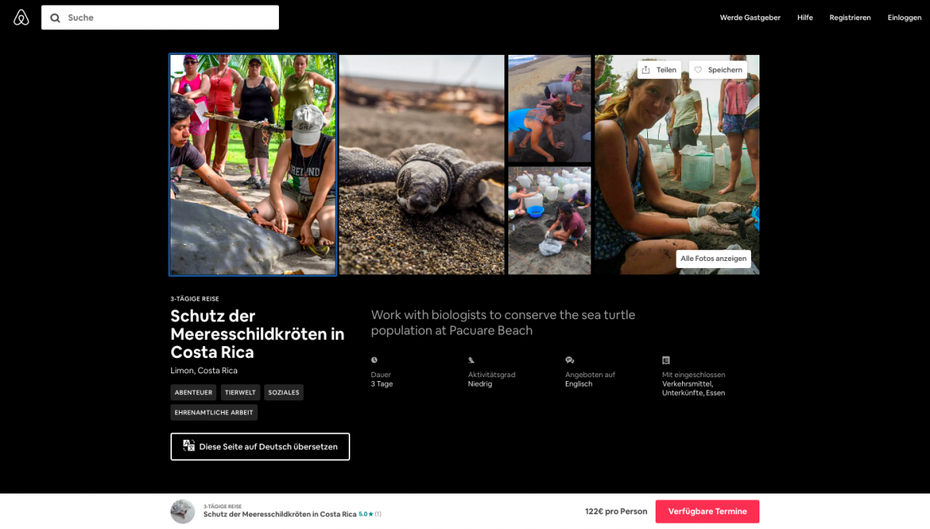Select the TIERWELT category tag

coord(240,392)
